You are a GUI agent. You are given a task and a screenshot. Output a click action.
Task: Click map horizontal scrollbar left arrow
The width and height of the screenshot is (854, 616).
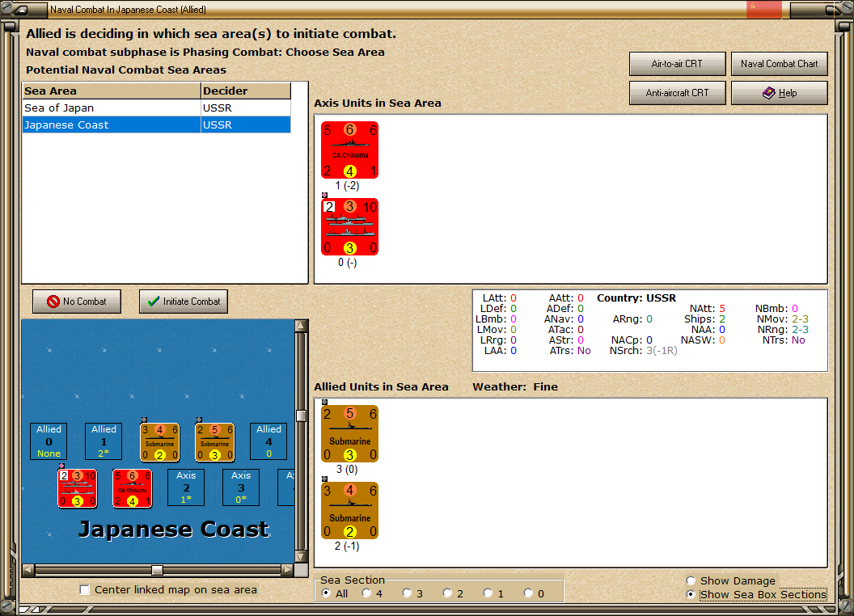(28, 570)
